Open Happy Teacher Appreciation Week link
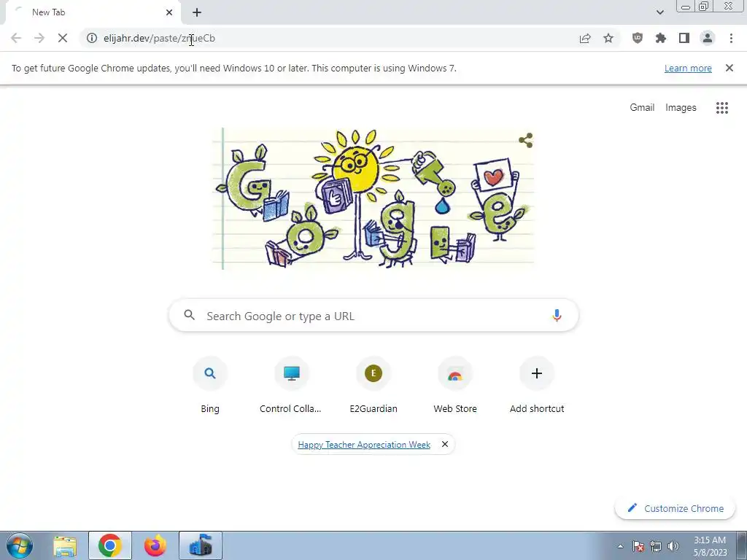This screenshot has height=560, width=747. coord(364,444)
